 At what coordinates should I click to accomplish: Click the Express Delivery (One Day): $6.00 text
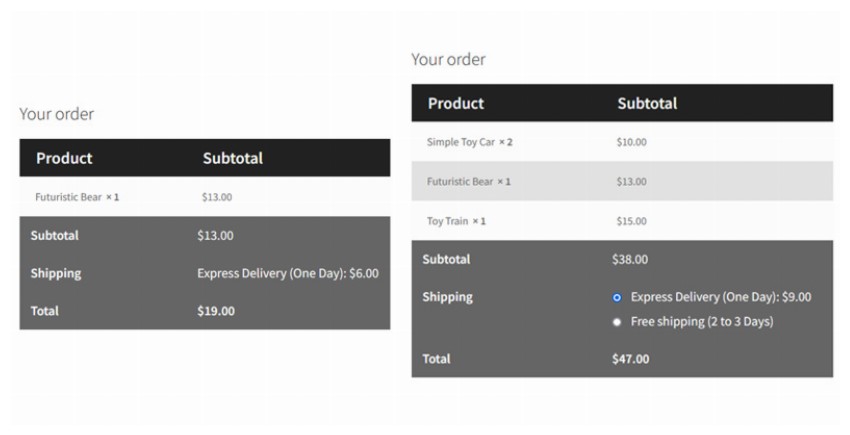tap(288, 273)
